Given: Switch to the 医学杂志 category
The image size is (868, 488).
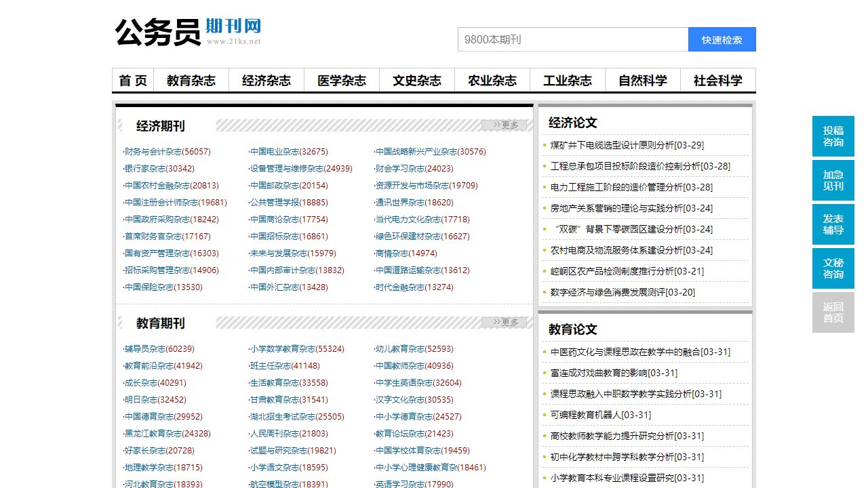Looking at the screenshot, I should tap(342, 79).
